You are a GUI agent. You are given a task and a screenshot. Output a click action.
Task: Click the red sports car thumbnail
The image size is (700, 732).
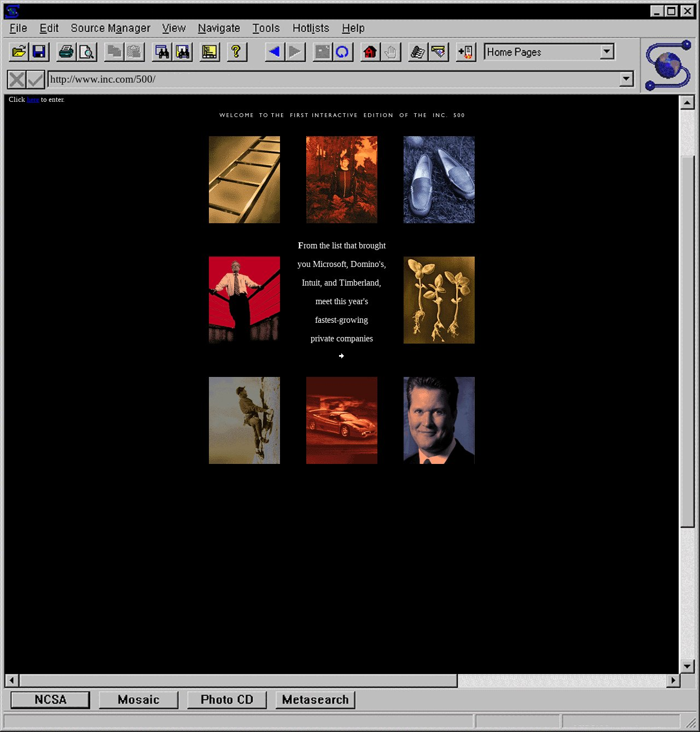342,420
